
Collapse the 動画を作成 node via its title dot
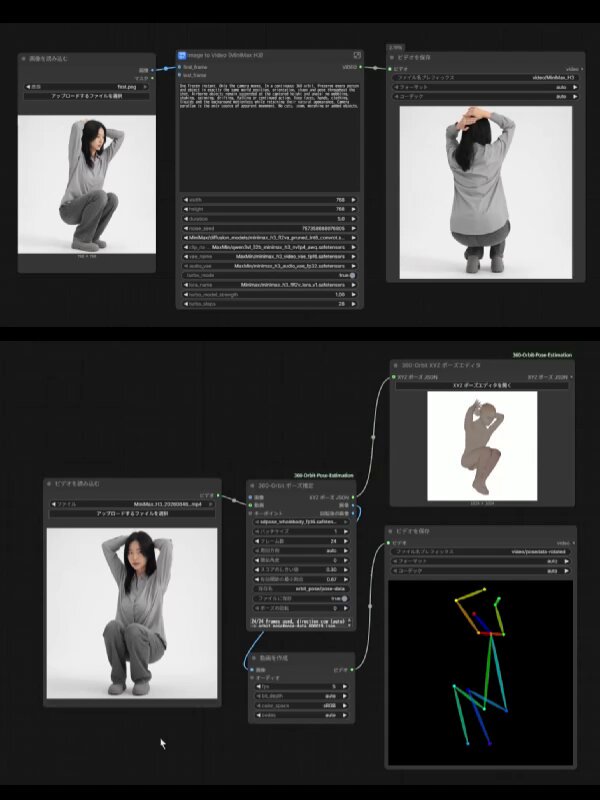(x=254, y=658)
